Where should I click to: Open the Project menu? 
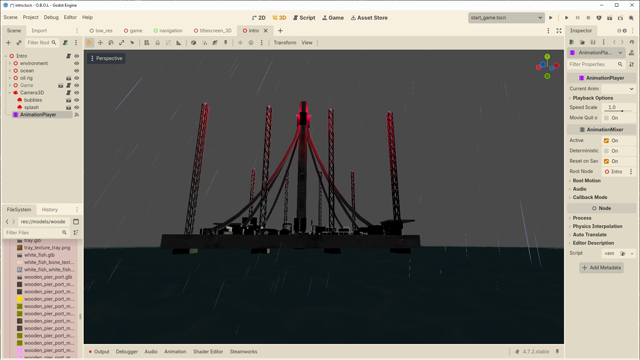click(31, 17)
